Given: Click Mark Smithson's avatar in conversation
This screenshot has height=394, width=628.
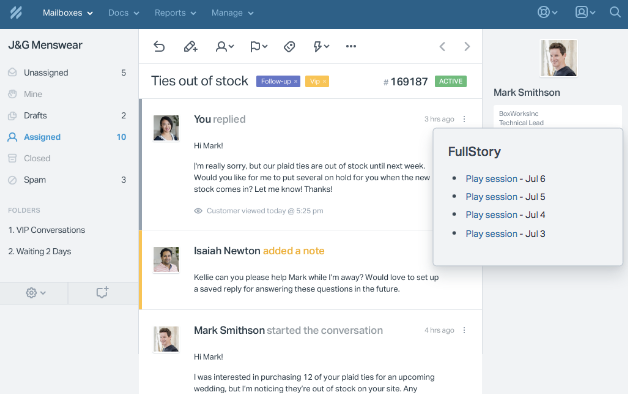Looking at the screenshot, I should 166,339.
